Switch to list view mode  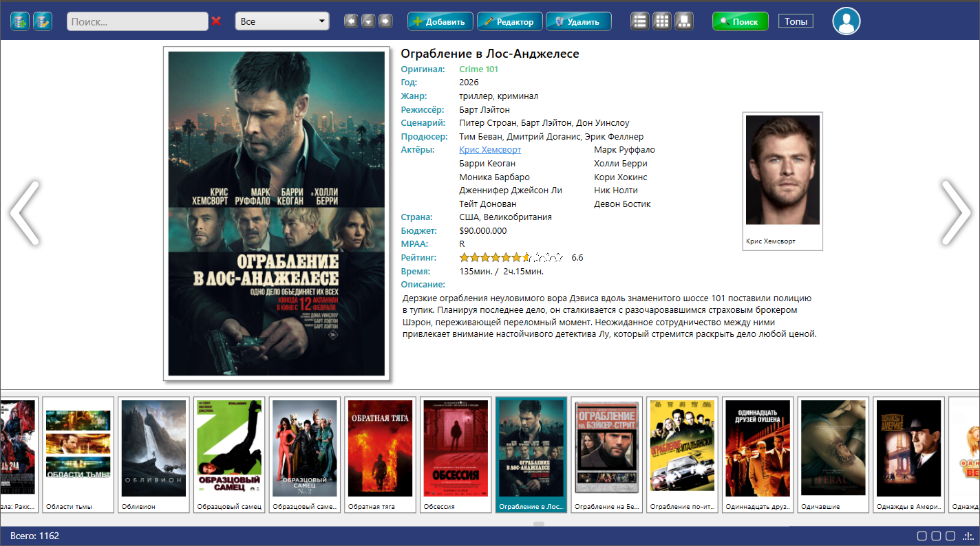point(640,21)
